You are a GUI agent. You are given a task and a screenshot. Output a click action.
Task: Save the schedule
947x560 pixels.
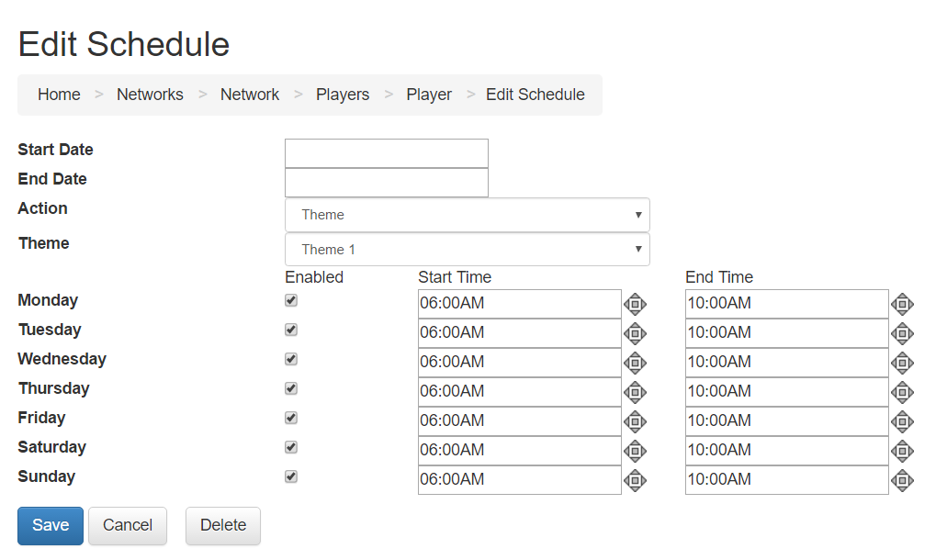pyautogui.click(x=51, y=526)
